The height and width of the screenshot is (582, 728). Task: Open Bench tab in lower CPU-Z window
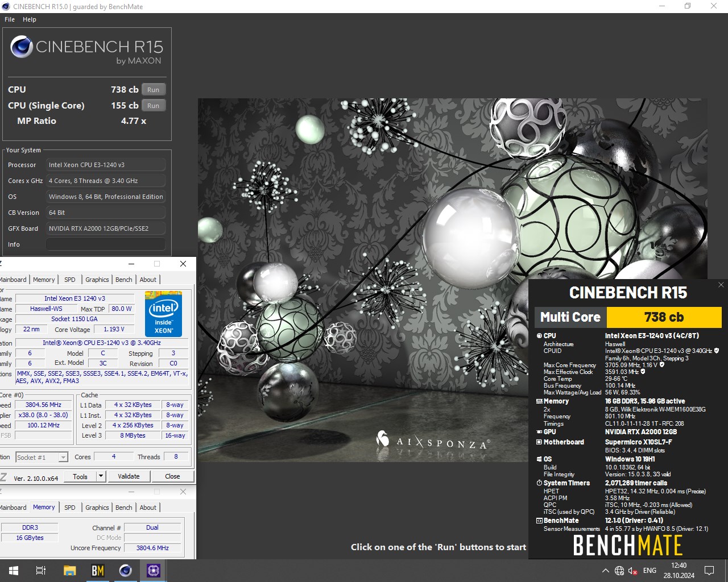click(x=124, y=508)
